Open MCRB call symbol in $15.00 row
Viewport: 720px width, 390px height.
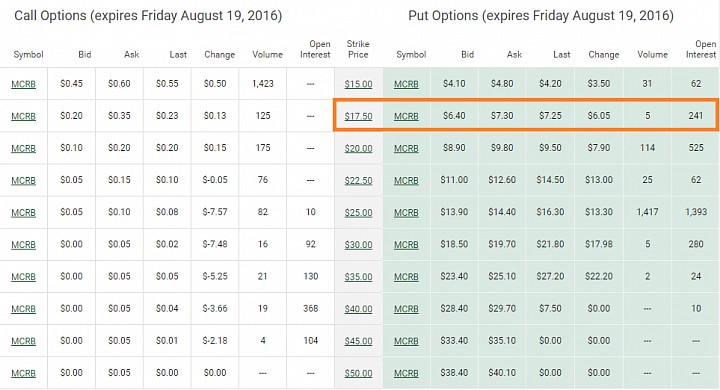(23, 84)
